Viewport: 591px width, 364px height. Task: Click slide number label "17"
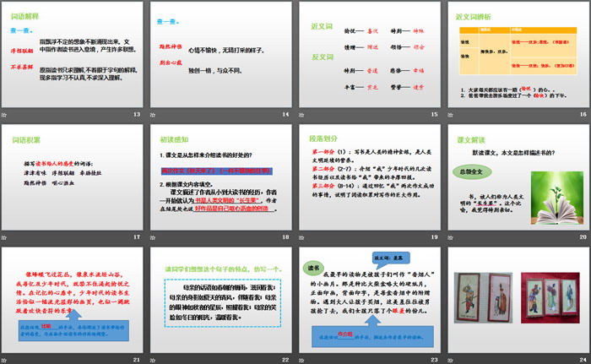(x=137, y=236)
